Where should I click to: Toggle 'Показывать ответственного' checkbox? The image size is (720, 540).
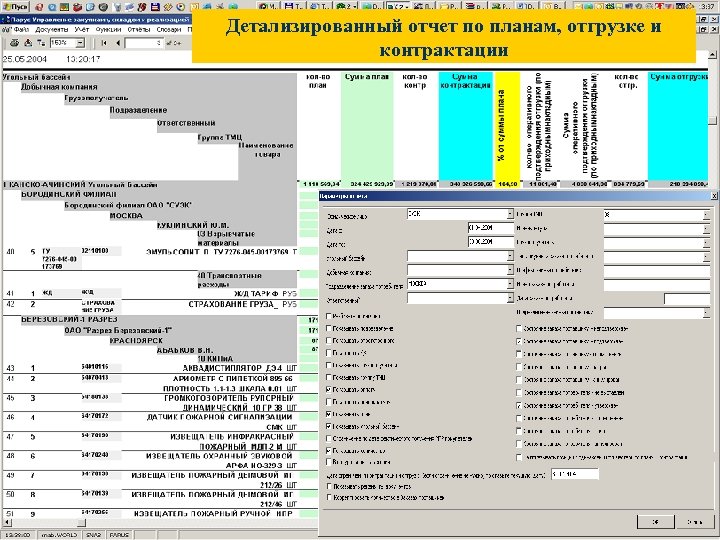329,341
